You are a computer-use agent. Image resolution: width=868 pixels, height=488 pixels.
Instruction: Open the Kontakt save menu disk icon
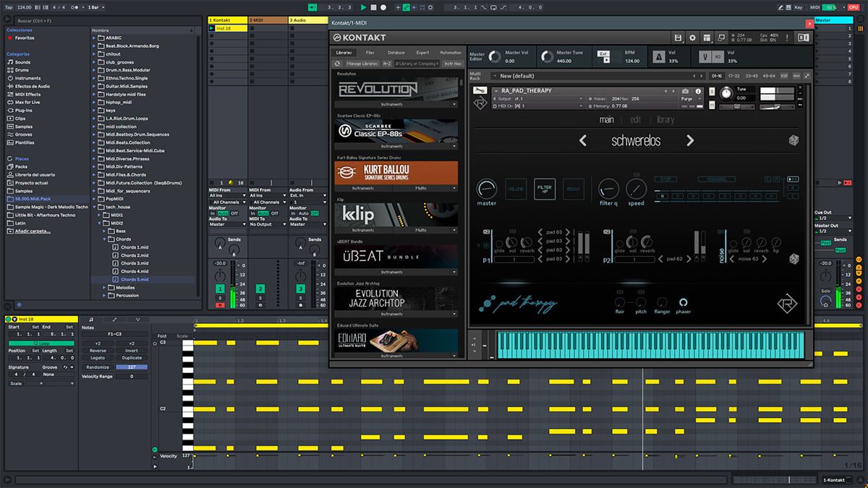point(678,38)
